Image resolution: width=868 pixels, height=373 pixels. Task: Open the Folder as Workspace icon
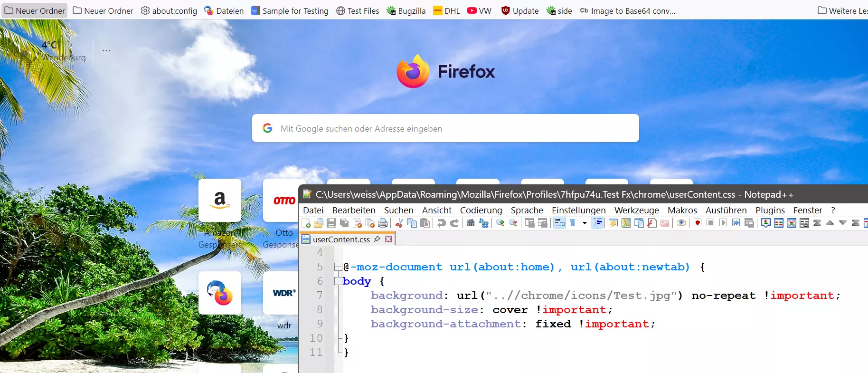(665, 223)
